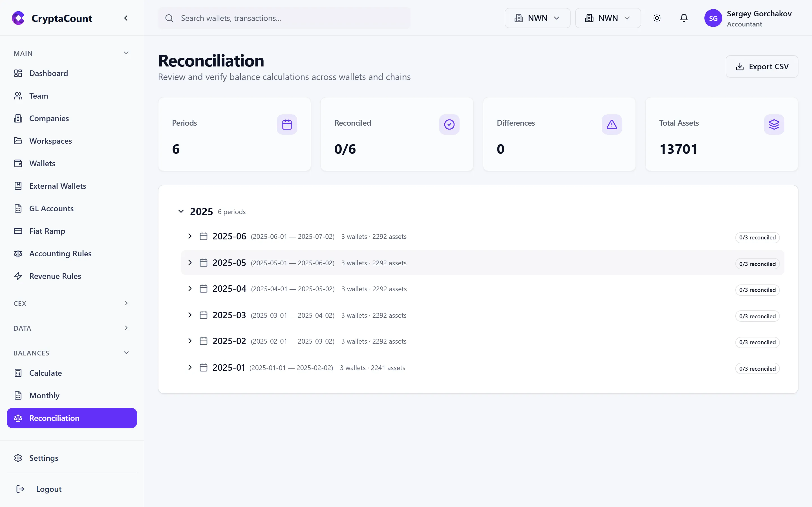
Task: Collapse the 2025 year group
Action: click(181, 211)
